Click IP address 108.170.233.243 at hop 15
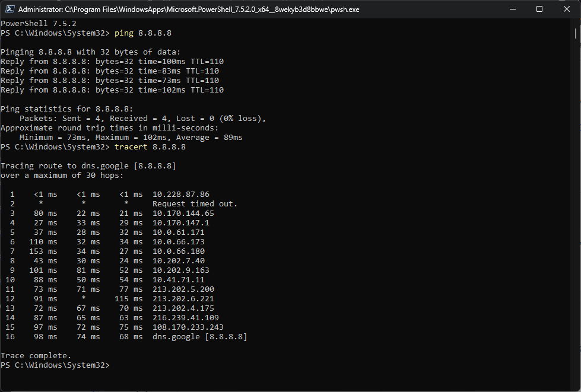The image size is (581, 392). 188,327
